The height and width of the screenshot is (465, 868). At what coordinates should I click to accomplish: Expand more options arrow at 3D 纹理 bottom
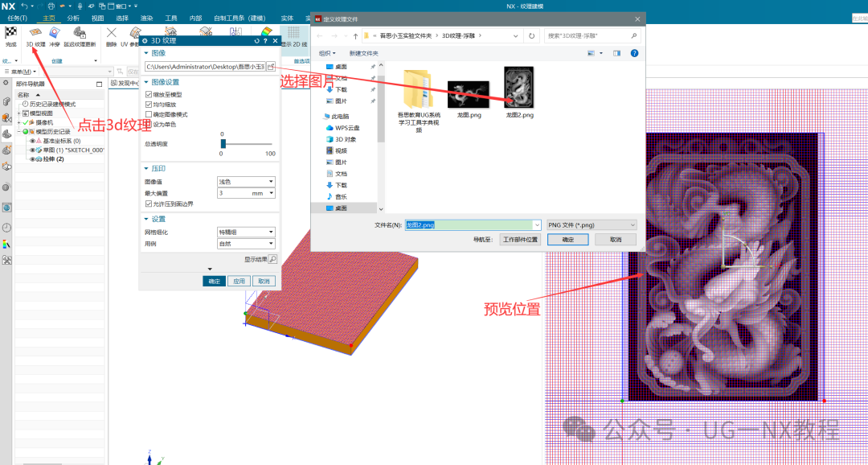[x=210, y=269]
